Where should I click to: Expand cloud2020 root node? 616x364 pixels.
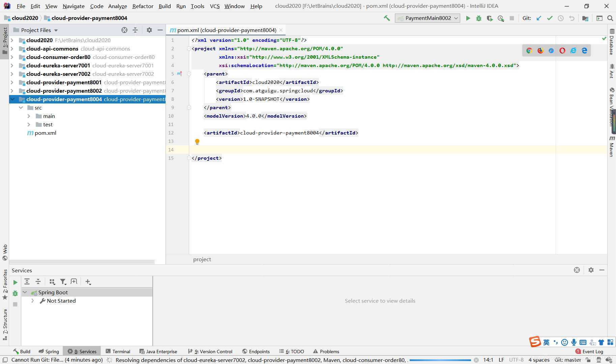(x=12, y=40)
